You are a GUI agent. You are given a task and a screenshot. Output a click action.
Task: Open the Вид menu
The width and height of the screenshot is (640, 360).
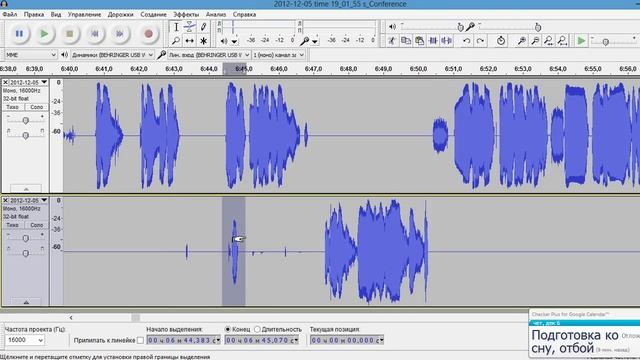coord(56,14)
